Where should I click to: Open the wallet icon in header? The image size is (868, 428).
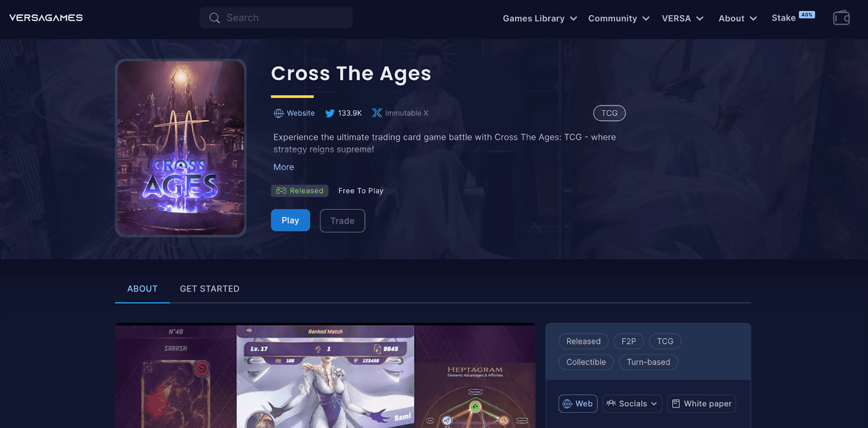click(x=841, y=18)
